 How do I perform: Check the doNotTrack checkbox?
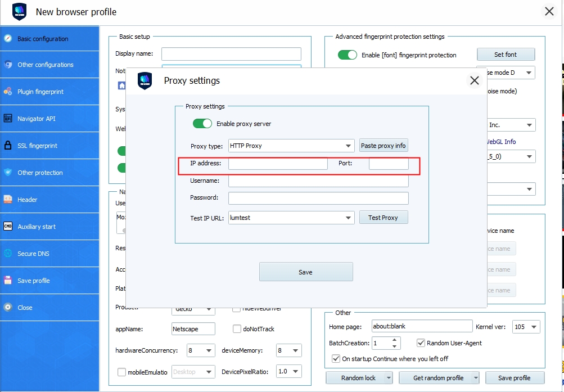pos(237,329)
